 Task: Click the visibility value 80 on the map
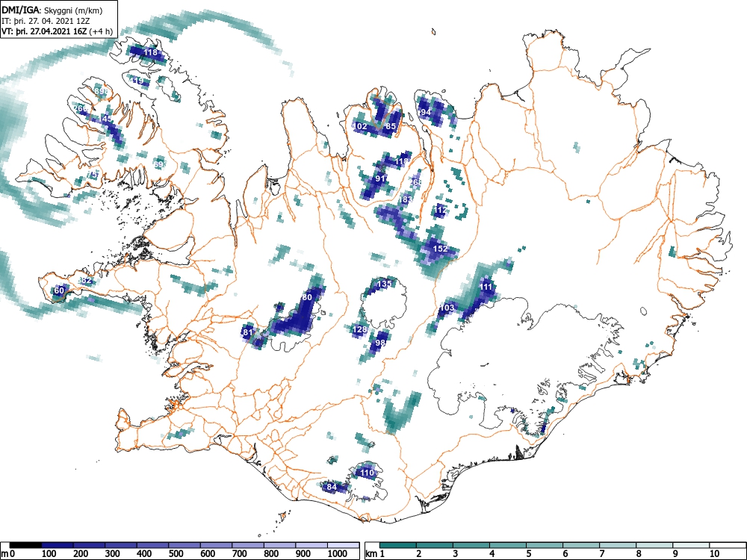pyautogui.click(x=307, y=297)
